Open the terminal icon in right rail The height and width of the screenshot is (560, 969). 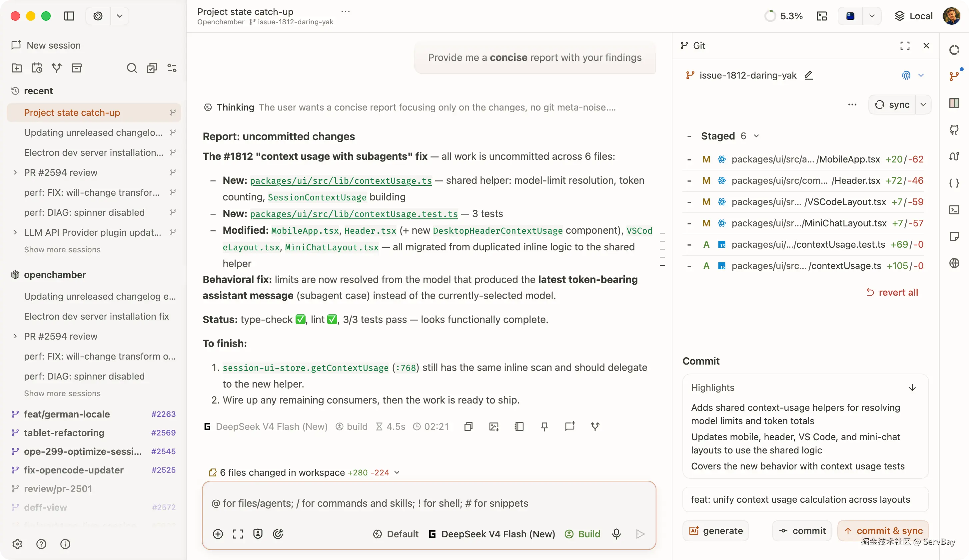coord(954,210)
